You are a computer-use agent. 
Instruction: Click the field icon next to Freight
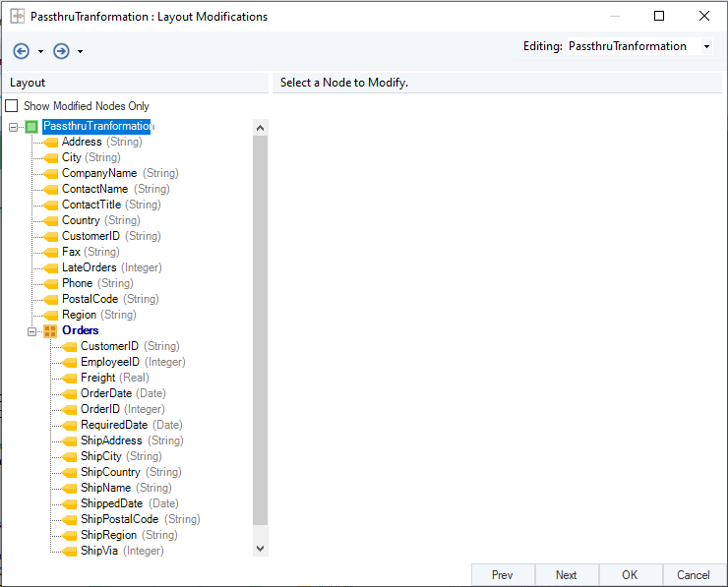(70, 379)
